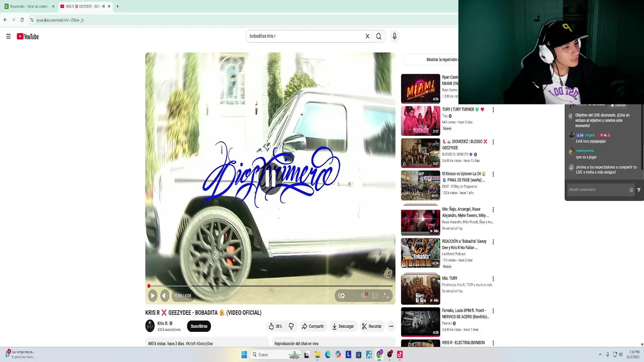Click the Descargar download button
Image resolution: width=644 pixels, height=362 pixels.
(343, 326)
